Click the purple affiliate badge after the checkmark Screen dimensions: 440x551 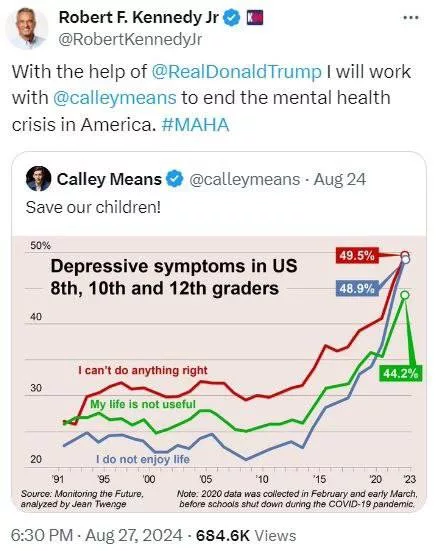(254, 18)
